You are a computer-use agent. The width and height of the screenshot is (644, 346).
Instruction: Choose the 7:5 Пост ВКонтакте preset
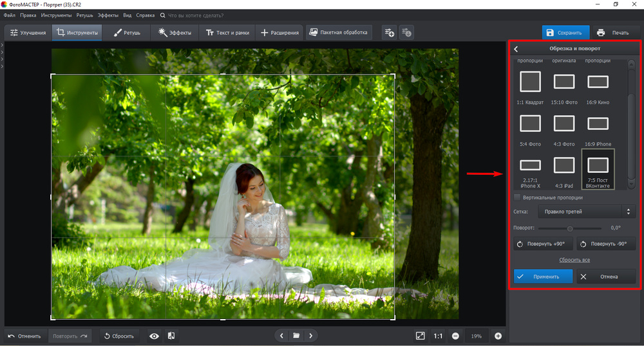pos(598,169)
